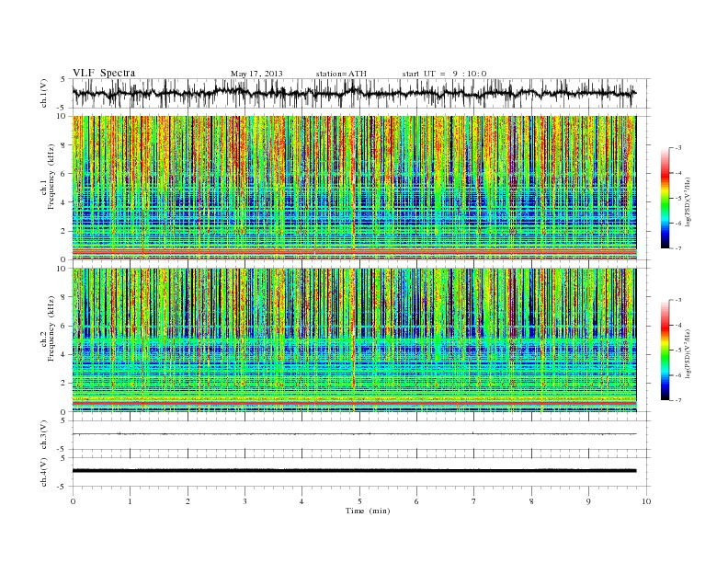Click the "Time (min)" axis label
This screenshot has width=728, height=563.
pos(368,511)
